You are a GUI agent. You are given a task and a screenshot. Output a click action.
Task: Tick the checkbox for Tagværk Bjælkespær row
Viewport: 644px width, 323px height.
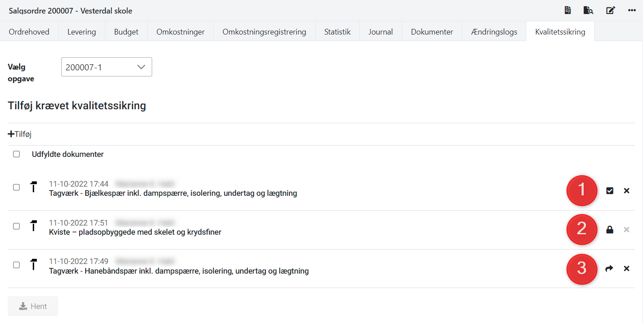click(x=16, y=187)
